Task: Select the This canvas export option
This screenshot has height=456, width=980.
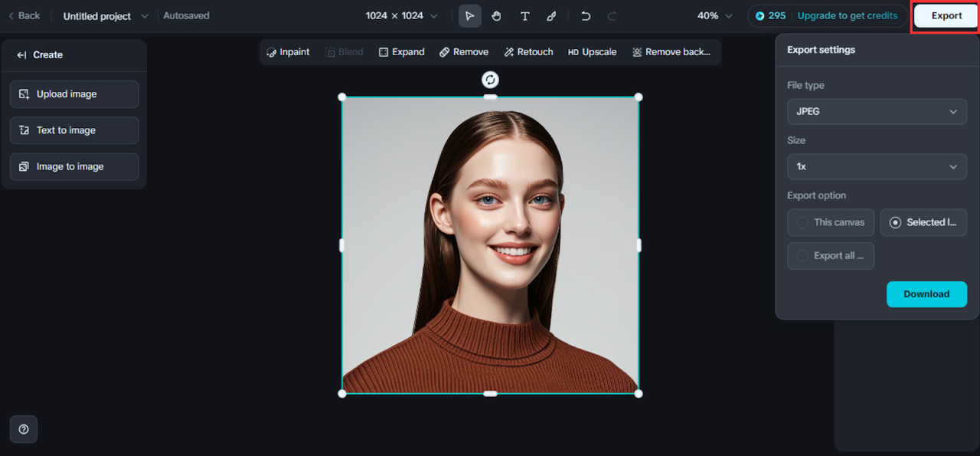Action: [x=831, y=222]
